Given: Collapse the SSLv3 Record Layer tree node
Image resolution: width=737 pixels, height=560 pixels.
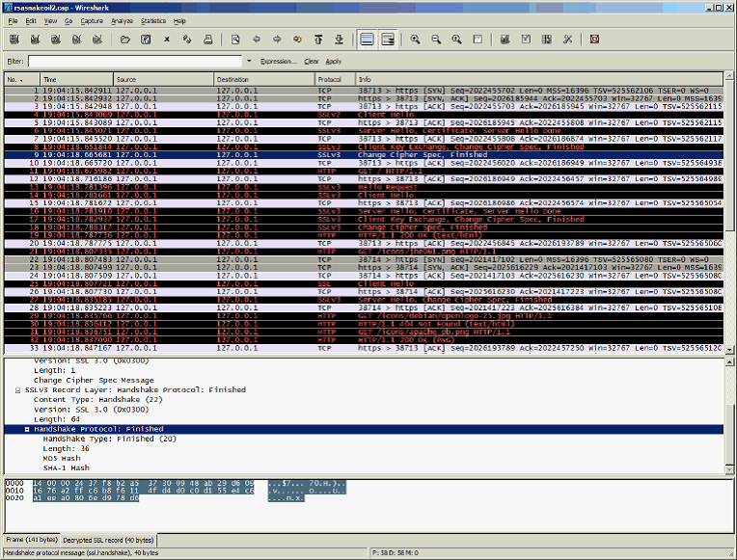Looking at the screenshot, I should [17, 390].
